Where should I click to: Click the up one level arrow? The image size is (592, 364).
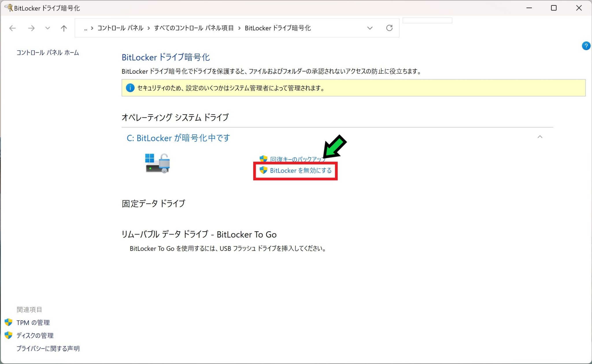tap(64, 28)
